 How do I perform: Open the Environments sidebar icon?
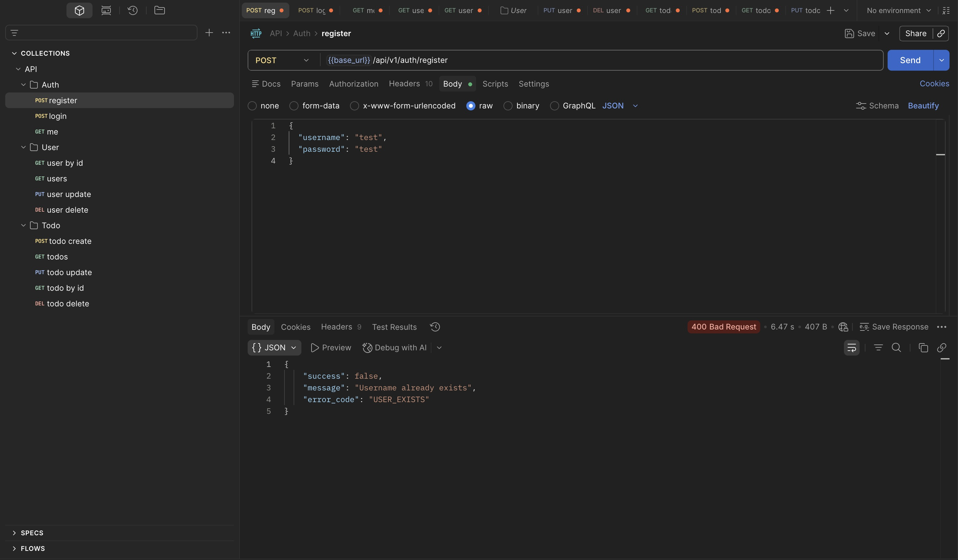click(x=106, y=10)
